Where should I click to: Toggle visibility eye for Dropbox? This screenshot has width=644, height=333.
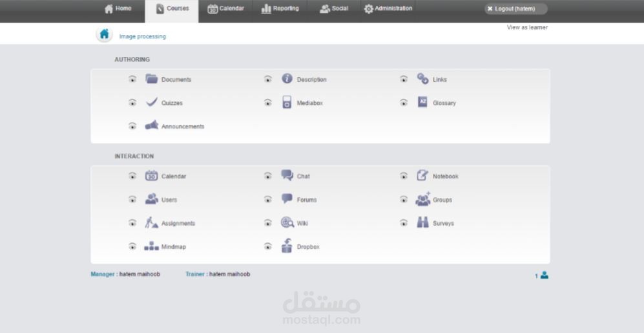pyautogui.click(x=268, y=246)
